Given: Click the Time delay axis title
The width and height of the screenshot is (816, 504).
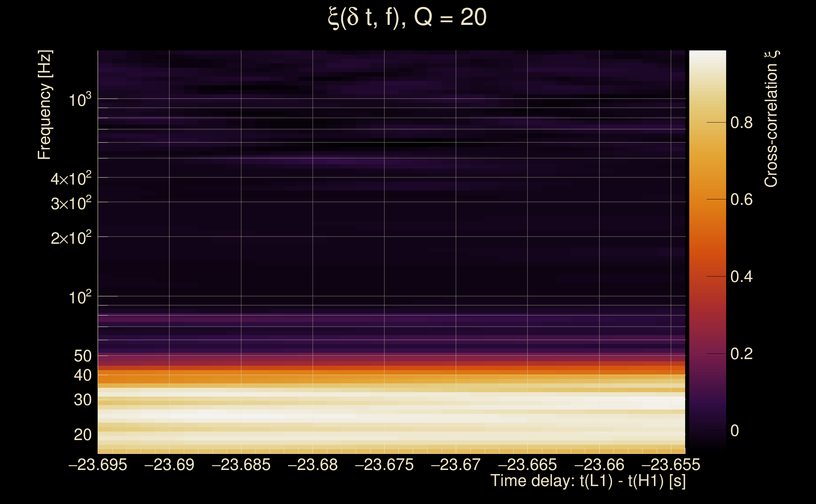Looking at the screenshot, I should (x=588, y=481).
